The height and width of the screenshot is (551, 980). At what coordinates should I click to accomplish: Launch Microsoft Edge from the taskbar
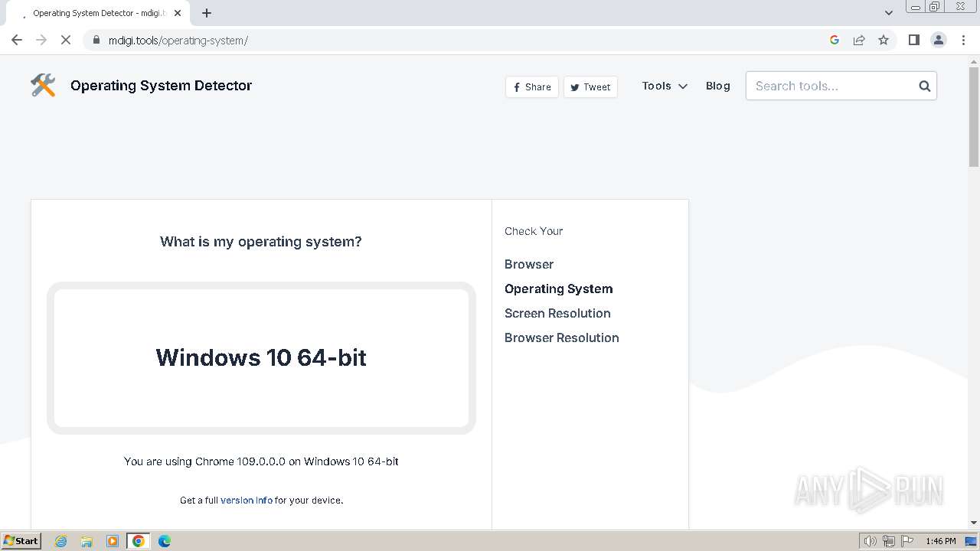tap(165, 541)
